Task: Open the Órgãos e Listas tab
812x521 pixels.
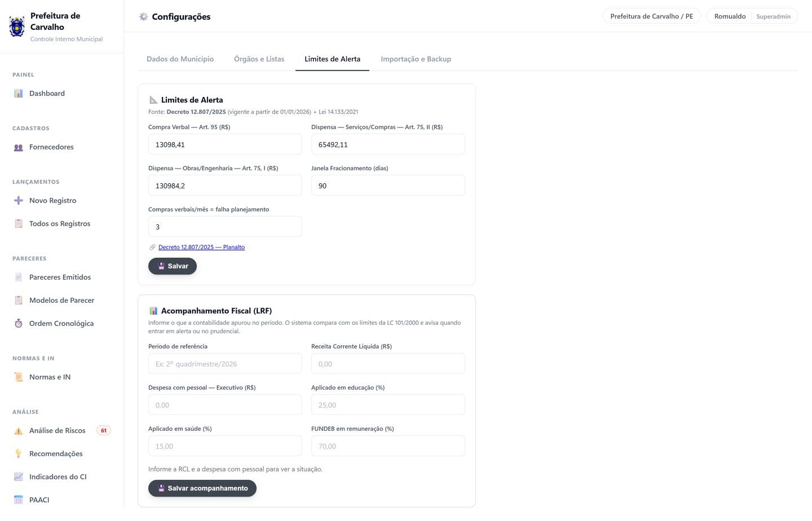Action: pyautogui.click(x=259, y=59)
